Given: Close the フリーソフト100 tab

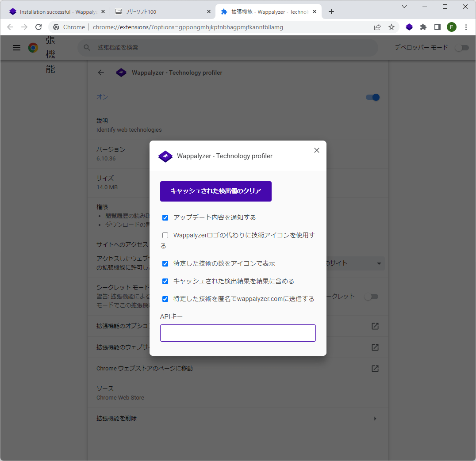Looking at the screenshot, I should (x=208, y=11).
